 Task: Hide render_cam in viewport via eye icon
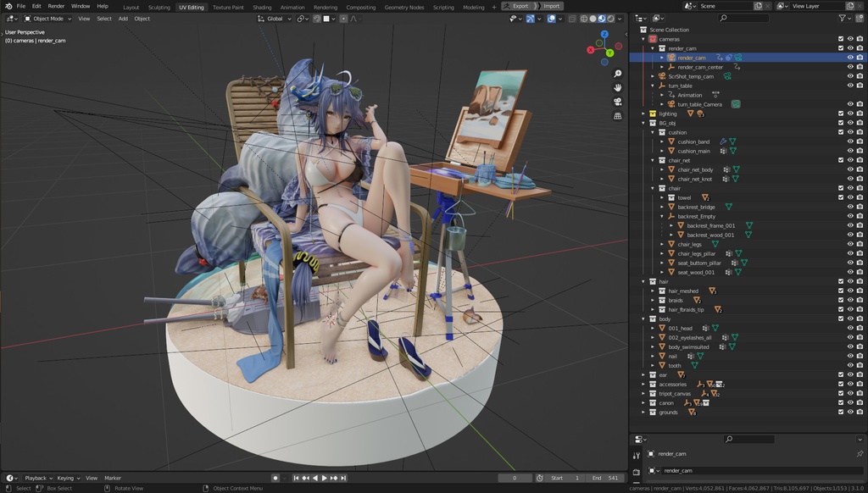[850, 58]
